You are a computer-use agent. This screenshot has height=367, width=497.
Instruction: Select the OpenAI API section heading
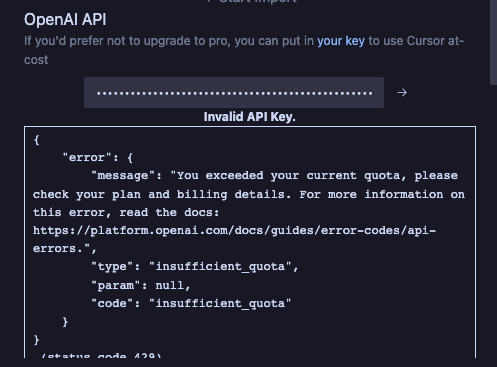coord(65,19)
